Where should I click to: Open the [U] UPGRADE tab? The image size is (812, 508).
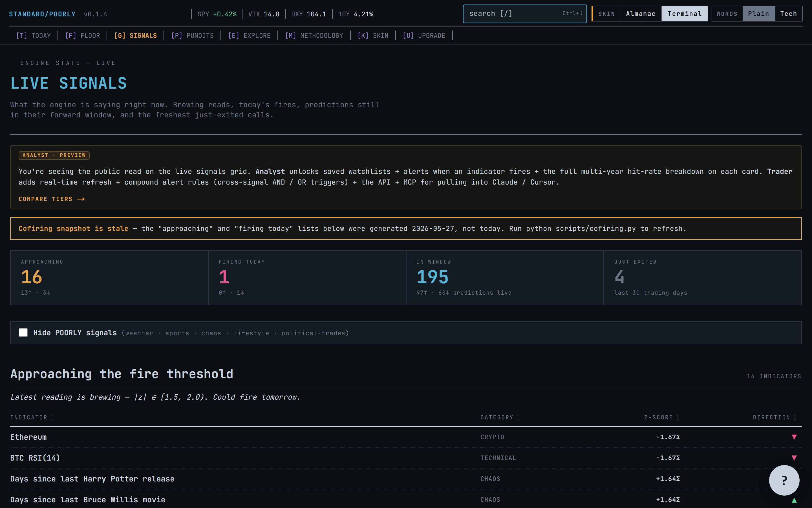click(424, 36)
